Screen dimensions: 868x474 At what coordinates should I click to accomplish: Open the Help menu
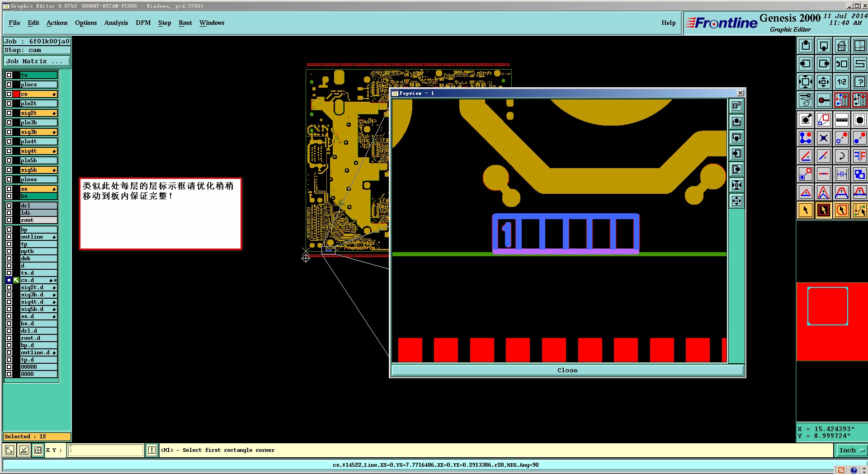coord(669,23)
